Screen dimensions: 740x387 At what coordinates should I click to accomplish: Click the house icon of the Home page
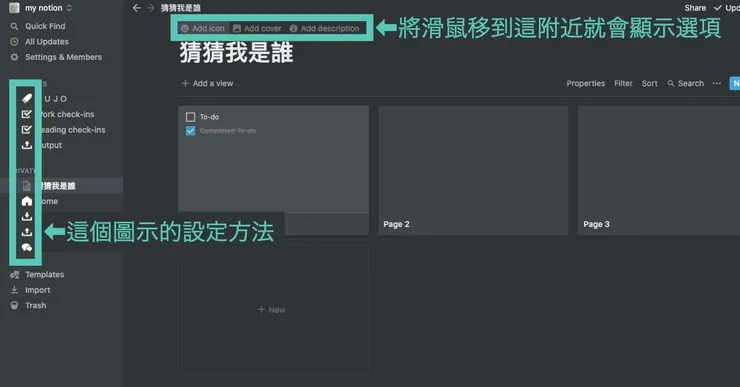(x=27, y=201)
